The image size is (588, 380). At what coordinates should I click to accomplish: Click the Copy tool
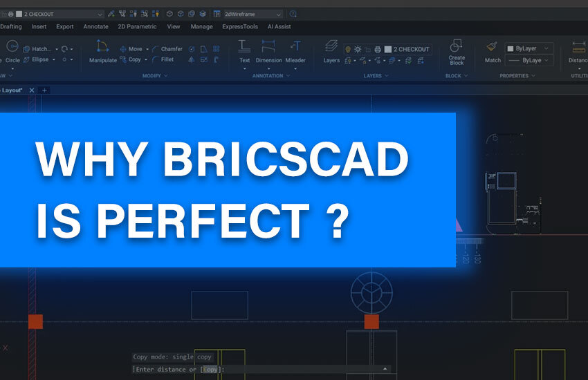click(131, 59)
